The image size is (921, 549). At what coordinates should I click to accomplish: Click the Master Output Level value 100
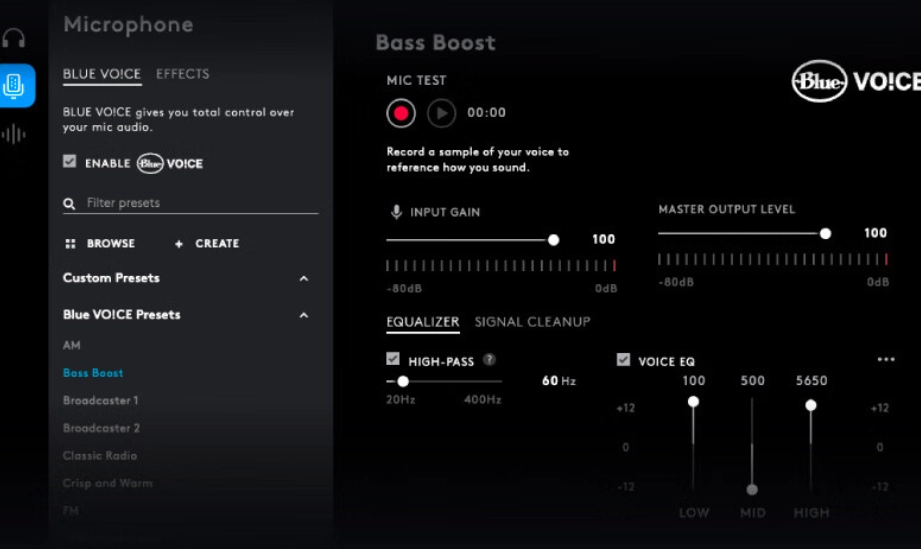tap(875, 233)
